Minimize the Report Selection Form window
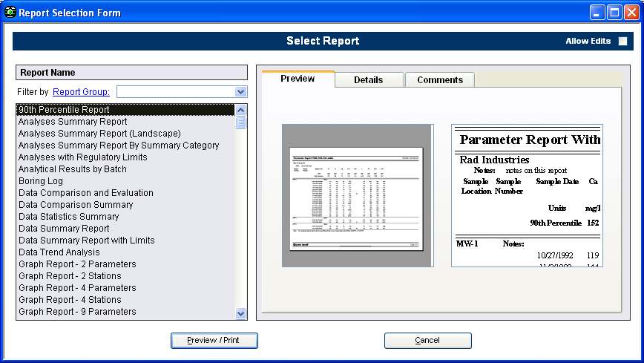The height and width of the screenshot is (363, 644). coord(597,13)
